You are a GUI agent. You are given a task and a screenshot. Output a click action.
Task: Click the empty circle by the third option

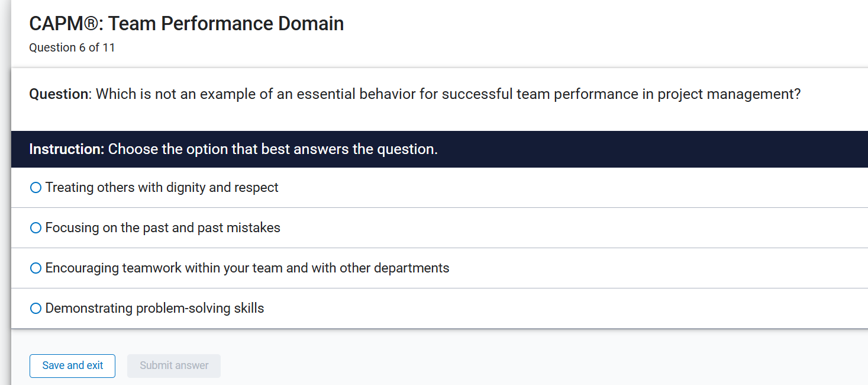point(36,268)
